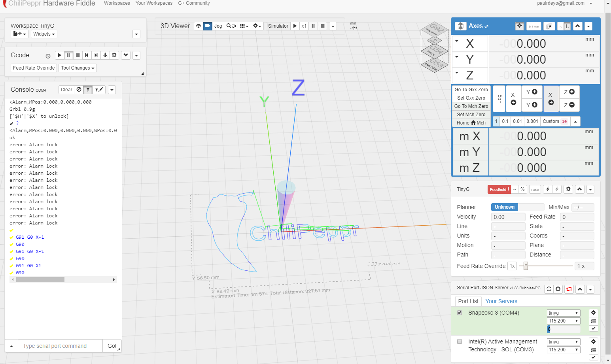Open the Tool Changes dropdown

(78, 68)
